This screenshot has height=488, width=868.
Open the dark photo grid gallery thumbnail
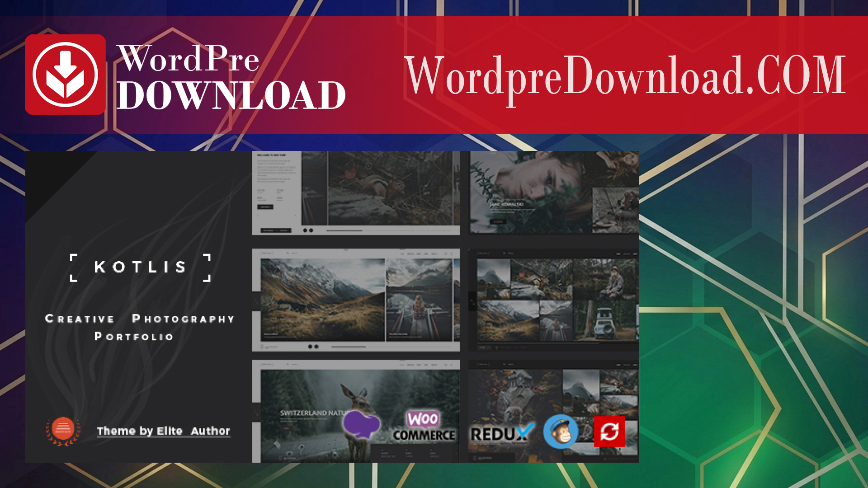pyautogui.click(x=554, y=300)
